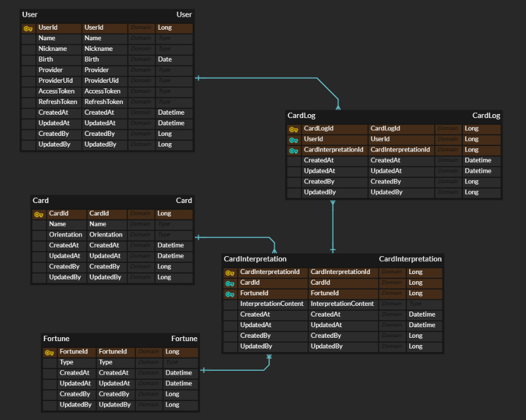Click the Orientation logical name in Card table

point(67,235)
